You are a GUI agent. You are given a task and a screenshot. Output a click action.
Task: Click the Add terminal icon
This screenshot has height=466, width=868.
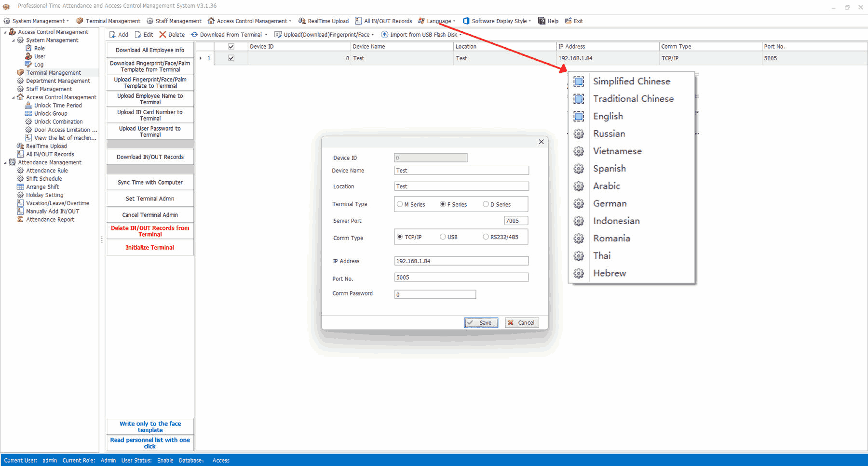click(x=113, y=35)
